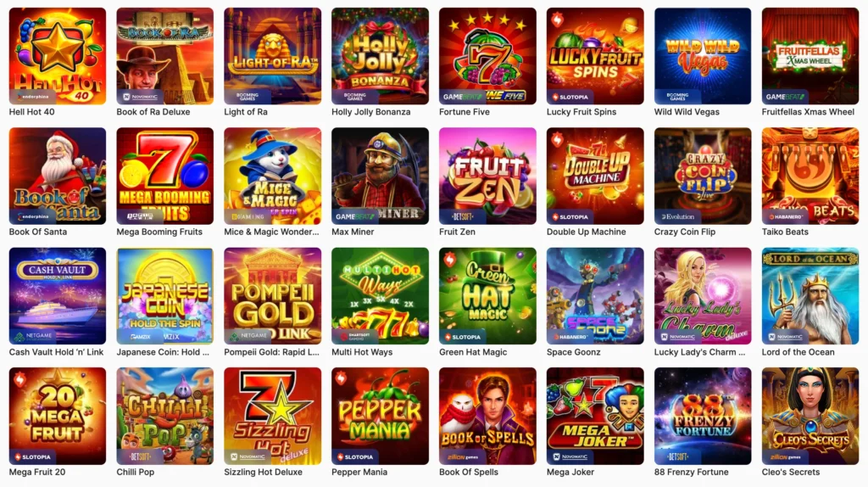868x487 pixels.
Task: Open the Hell Hot 40 game thumbnail
Action: tap(58, 56)
